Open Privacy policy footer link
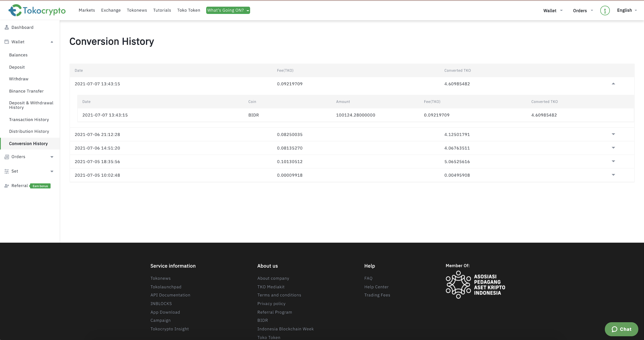This screenshot has width=644, height=340. point(271,304)
